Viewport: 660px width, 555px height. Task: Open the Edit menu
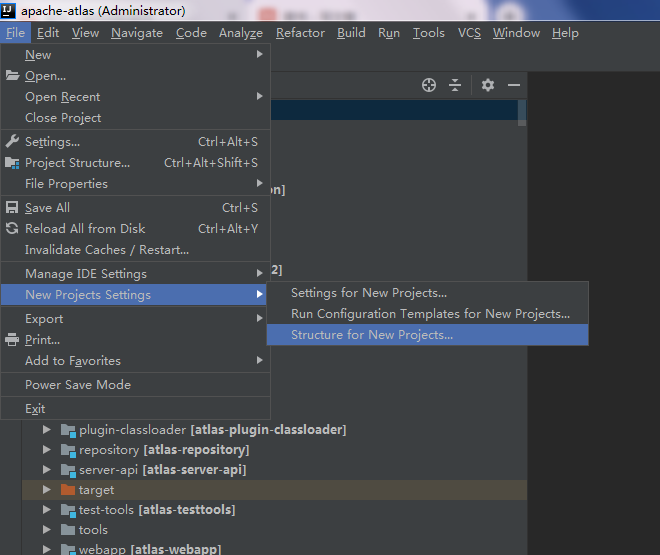click(48, 33)
